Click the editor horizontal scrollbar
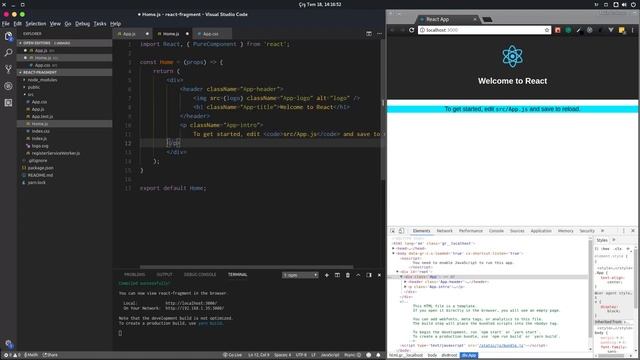The height and width of the screenshot is (360, 640). [x=246, y=267]
